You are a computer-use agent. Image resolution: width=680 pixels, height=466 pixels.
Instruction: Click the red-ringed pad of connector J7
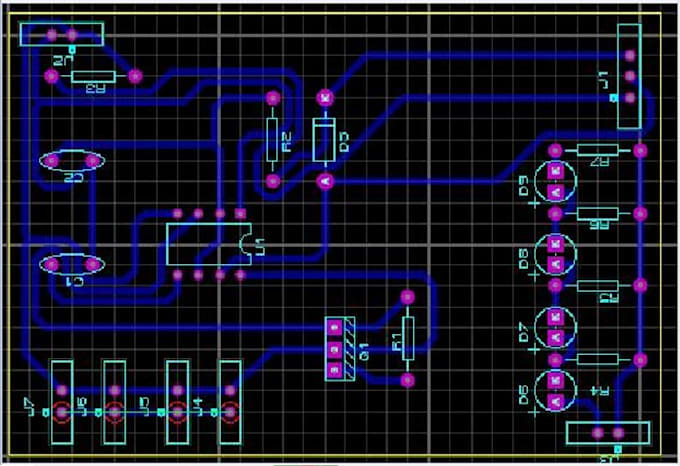click(62, 412)
